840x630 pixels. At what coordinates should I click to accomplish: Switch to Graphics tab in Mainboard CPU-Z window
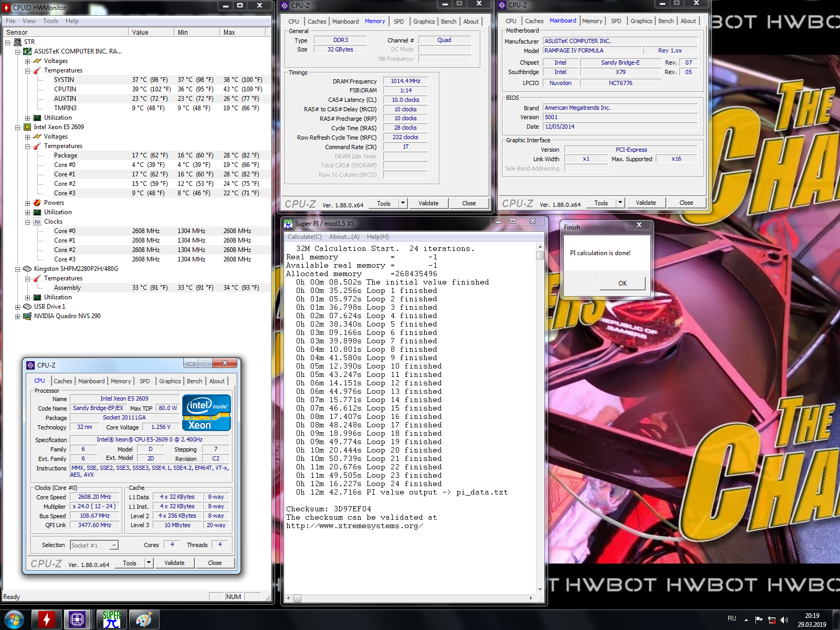pos(641,21)
